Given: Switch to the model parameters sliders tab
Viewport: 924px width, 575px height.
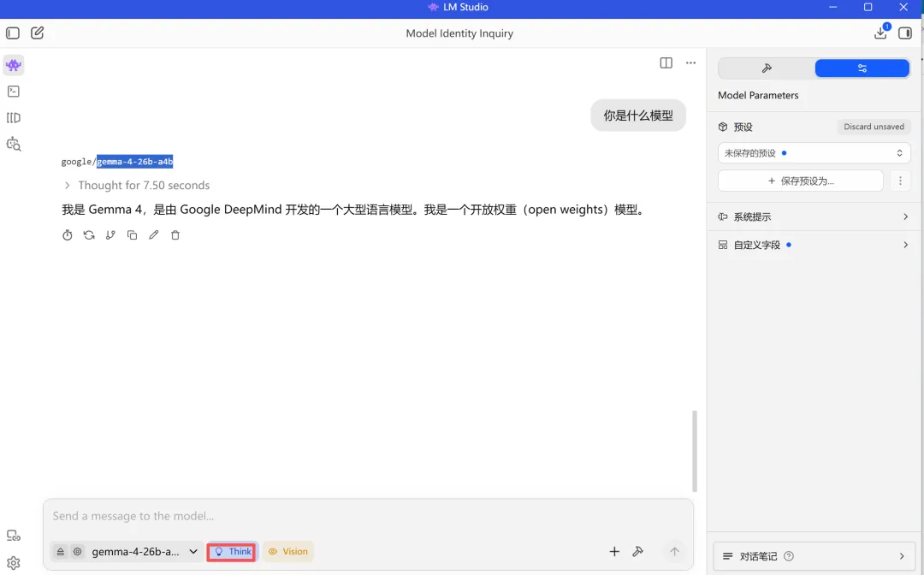Looking at the screenshot, I should [862, 68].
